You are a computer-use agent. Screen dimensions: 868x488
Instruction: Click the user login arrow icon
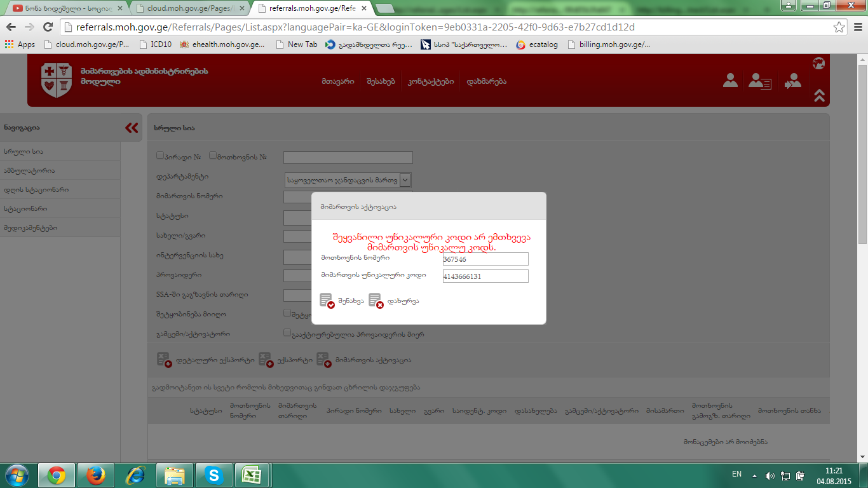[x=792, y=81]
